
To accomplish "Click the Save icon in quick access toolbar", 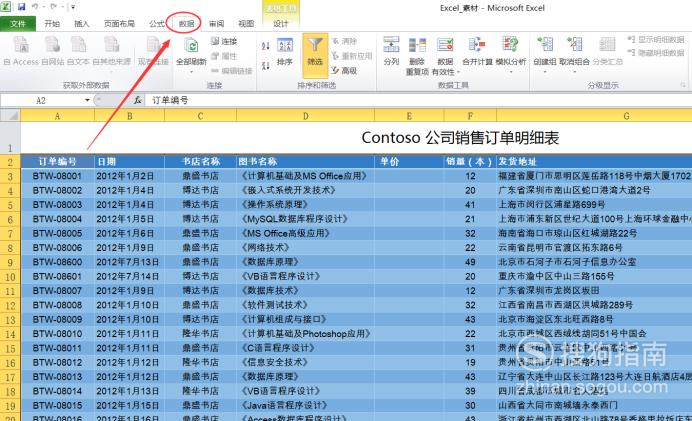I will [21, 7].
